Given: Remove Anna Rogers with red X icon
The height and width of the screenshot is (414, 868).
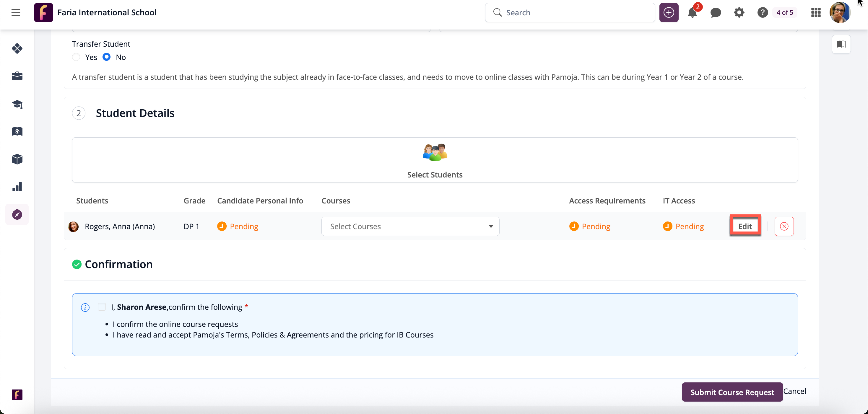Looking at the screenshot, I should click(784, 226).
